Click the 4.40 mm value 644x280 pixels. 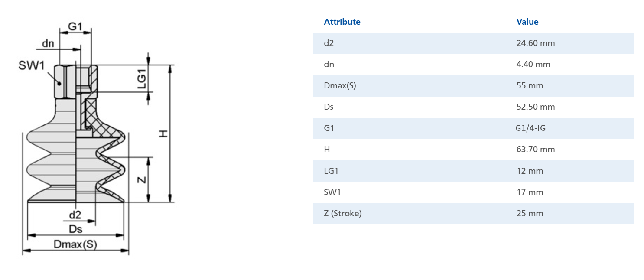[x=533, y=64]
